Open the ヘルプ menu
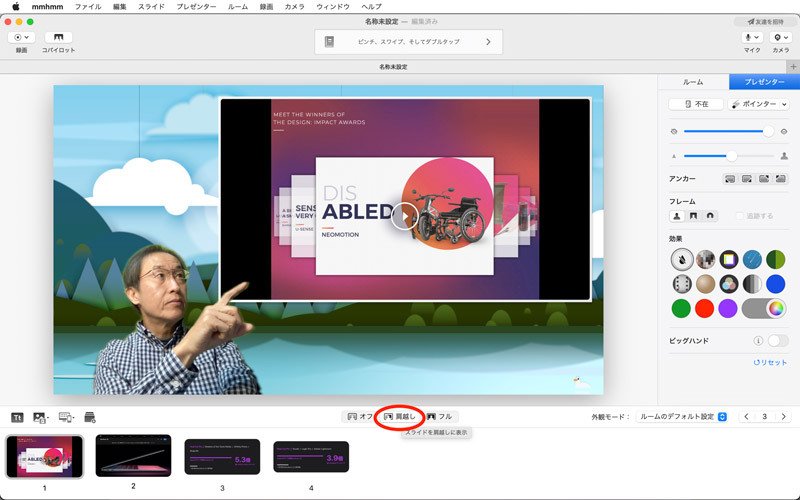The width and height of the screenshot is (800, 500). pos(371,7)
